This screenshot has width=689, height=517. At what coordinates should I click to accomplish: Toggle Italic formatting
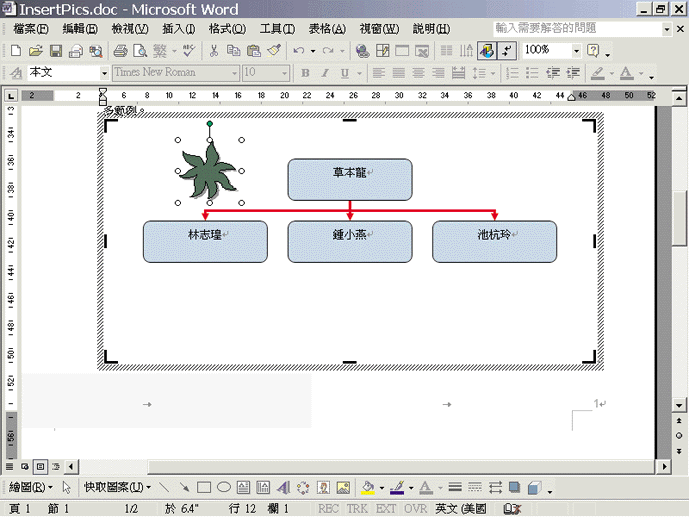pyautogui.click(x=325, y=73)
